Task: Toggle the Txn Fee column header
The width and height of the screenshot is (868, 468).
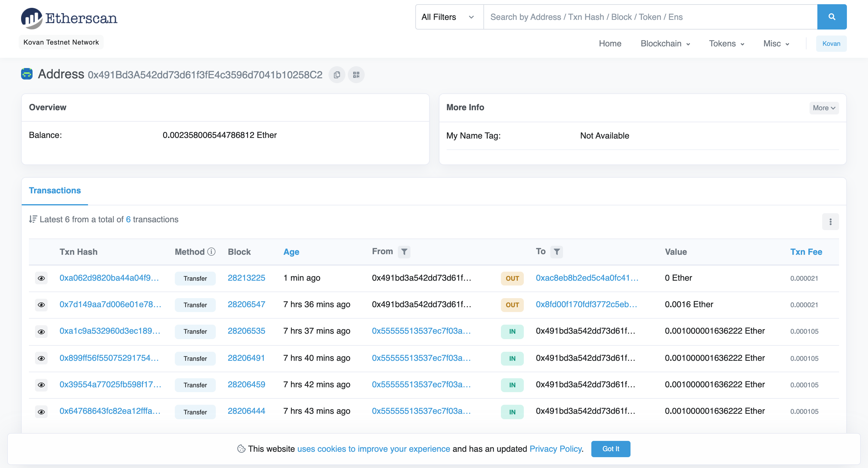Action: pos(806,252)
